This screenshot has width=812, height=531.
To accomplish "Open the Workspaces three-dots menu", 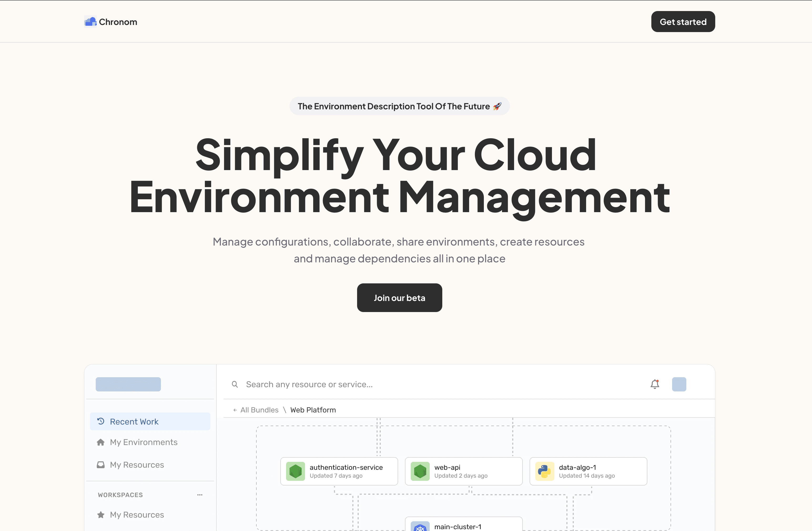I will click(200, 495).
